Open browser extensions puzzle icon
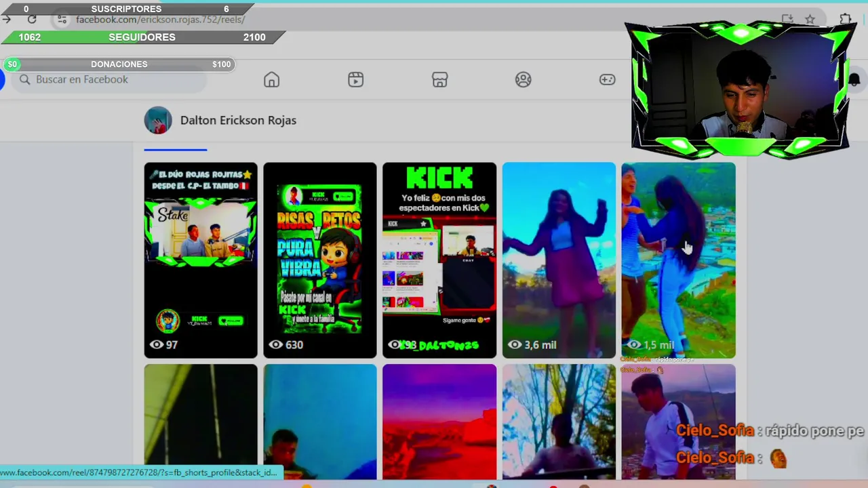 [845, 19]
